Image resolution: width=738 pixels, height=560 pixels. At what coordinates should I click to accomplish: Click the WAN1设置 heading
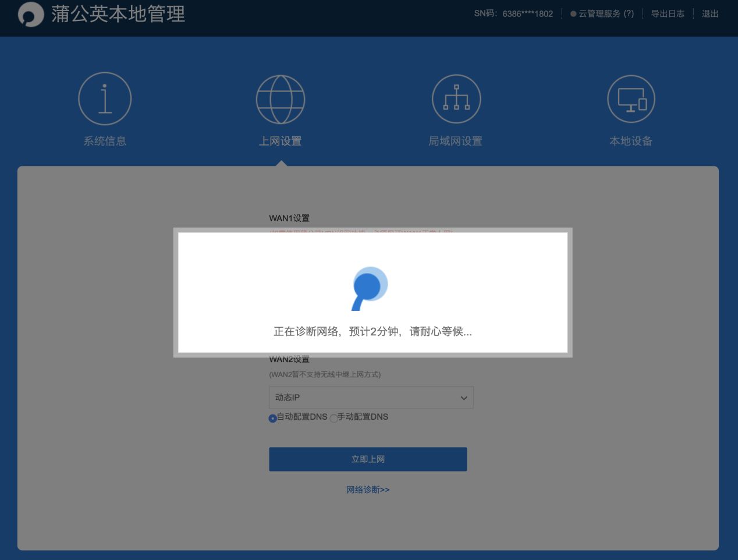tap(289, 218)
